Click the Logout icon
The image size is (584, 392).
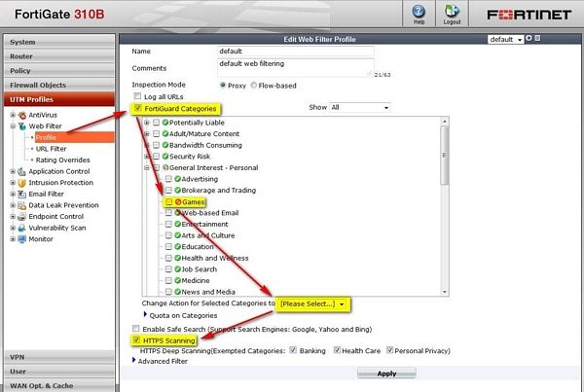click(x=452, y=12)
